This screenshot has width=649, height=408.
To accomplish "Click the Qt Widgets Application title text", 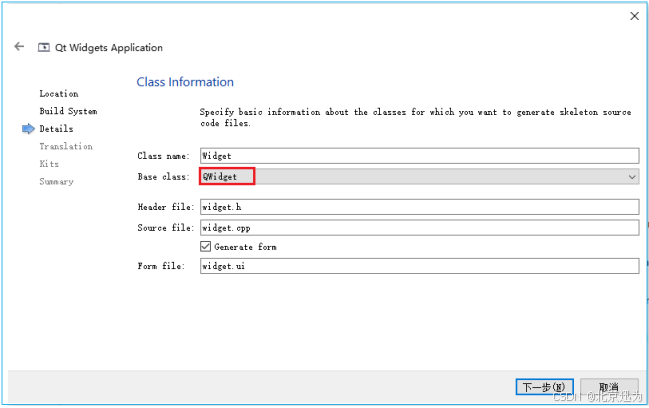I will (109, 48).
